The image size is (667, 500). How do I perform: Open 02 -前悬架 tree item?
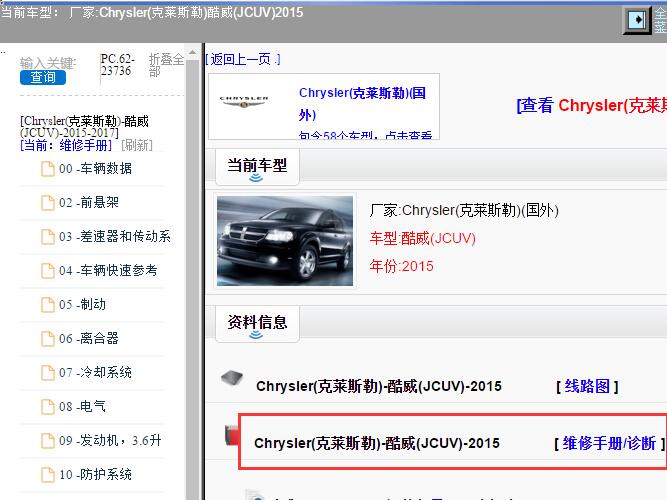(89, 203)
